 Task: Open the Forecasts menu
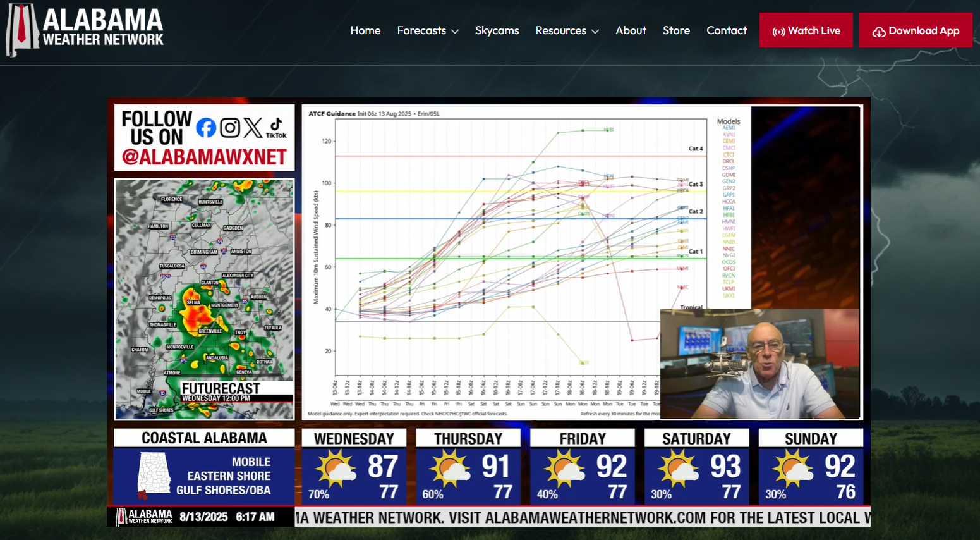428,30
